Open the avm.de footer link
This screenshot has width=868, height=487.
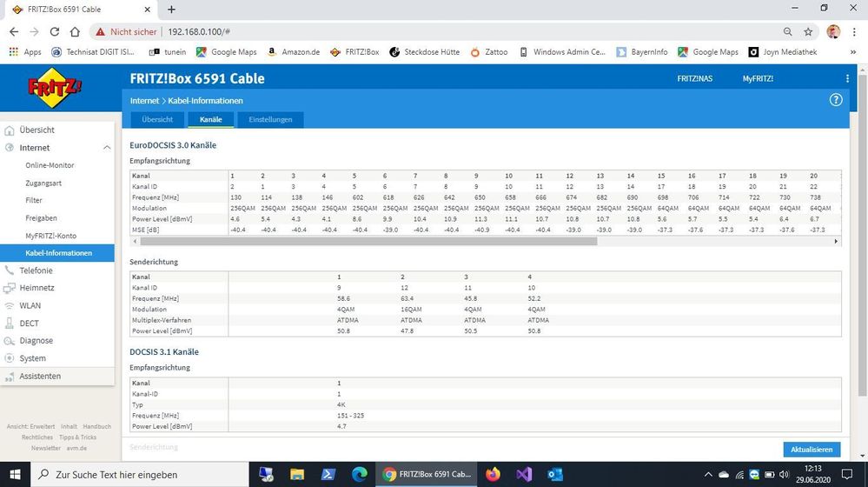coord(76,448)
